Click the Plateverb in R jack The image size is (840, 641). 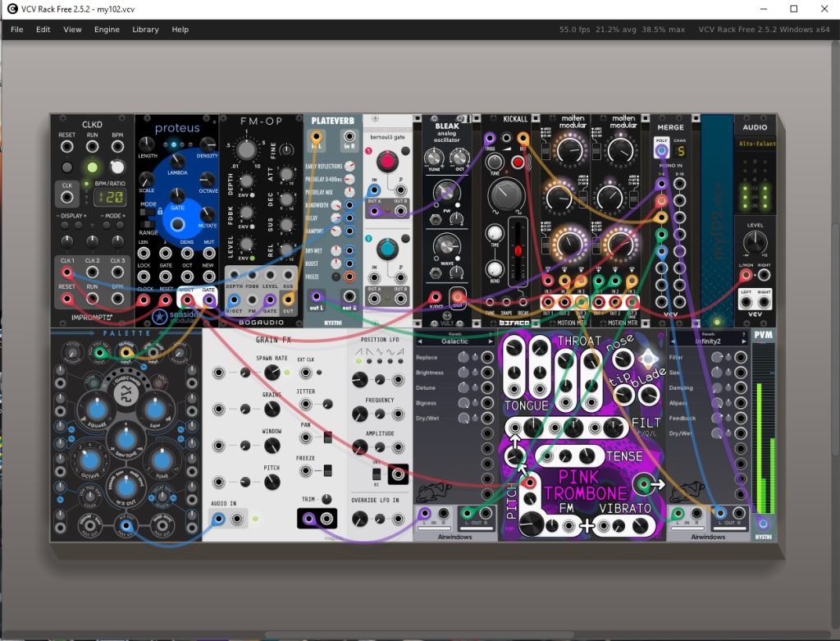pos(349,137)
